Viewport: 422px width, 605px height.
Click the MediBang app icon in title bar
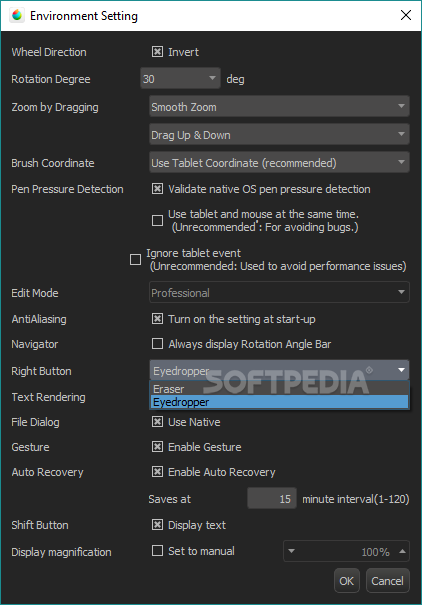click(x=17, y=15)
